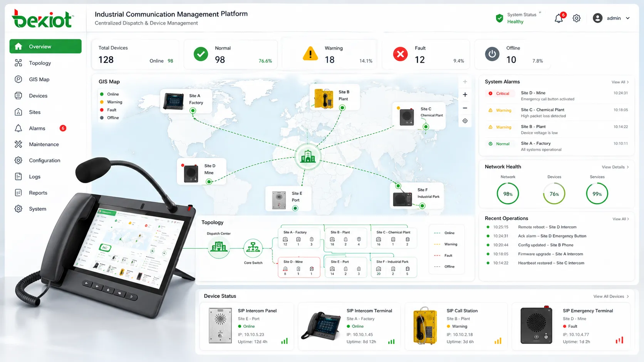This screenshot has height=362, width=644.
Task: Click the Site F Industrial Park map card
Action: pos(417,195)
